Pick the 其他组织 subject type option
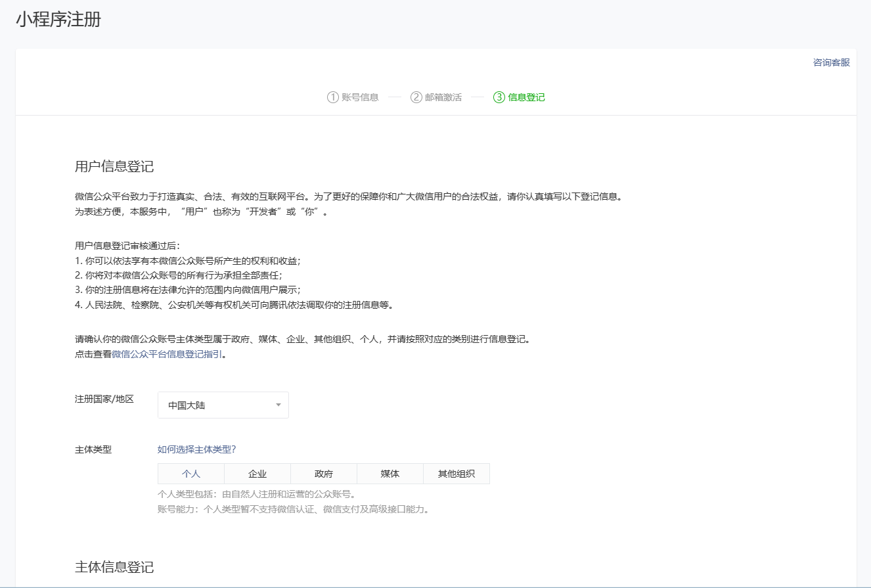 pos(457,474)
